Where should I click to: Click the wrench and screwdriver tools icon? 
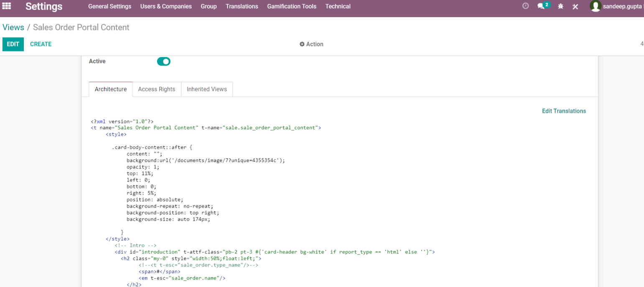(x=575, y=7)
